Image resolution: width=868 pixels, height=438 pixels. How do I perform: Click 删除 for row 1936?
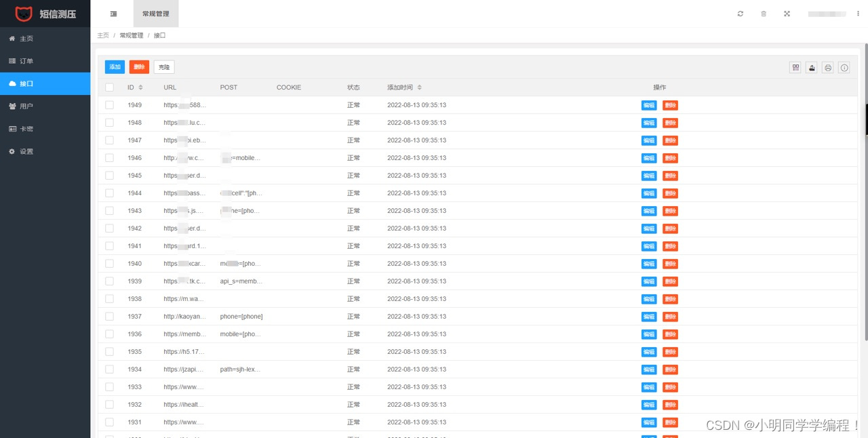[x=670, y=334]
